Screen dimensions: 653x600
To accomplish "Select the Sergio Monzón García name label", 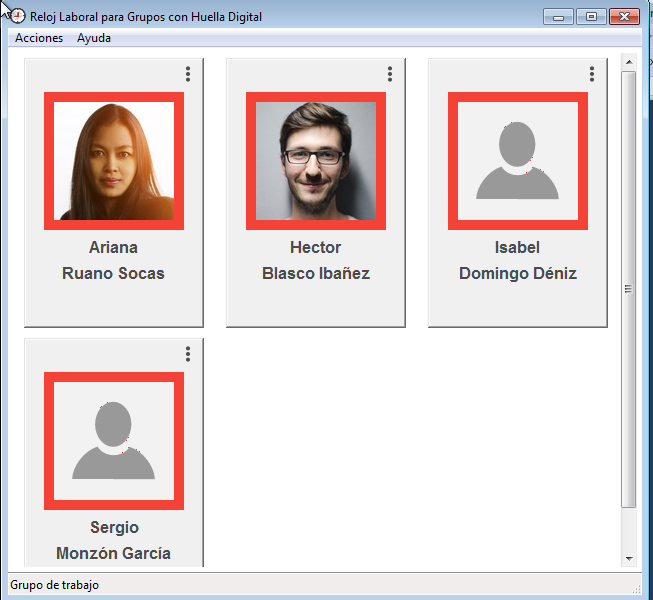I will coord(113,540).
